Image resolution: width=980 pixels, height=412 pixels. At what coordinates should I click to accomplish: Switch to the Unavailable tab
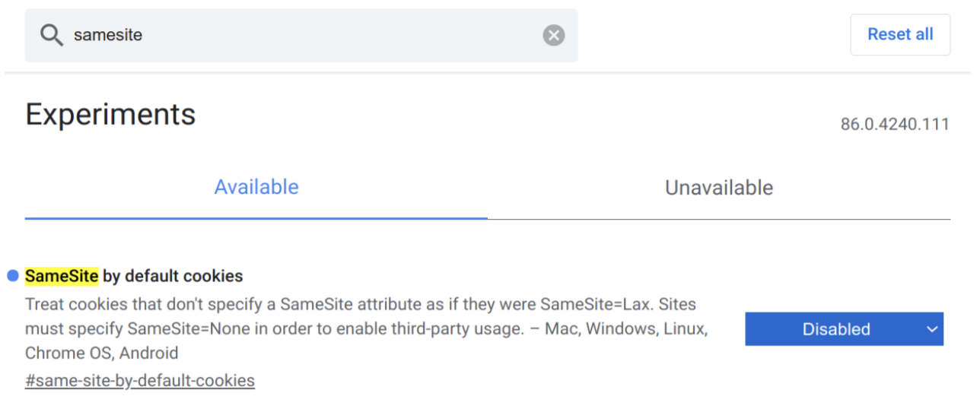point(719,188)
